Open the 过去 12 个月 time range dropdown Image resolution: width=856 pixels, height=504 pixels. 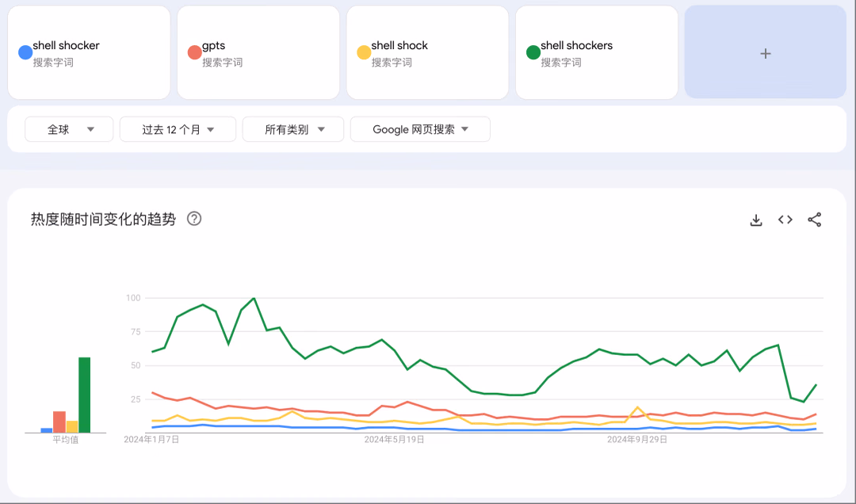[178, 129]
